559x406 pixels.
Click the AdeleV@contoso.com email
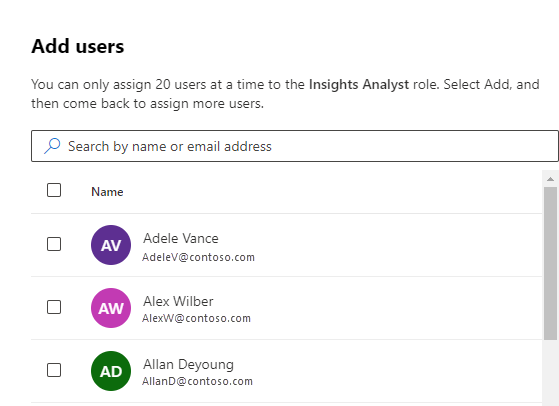[x=198, y=257]
